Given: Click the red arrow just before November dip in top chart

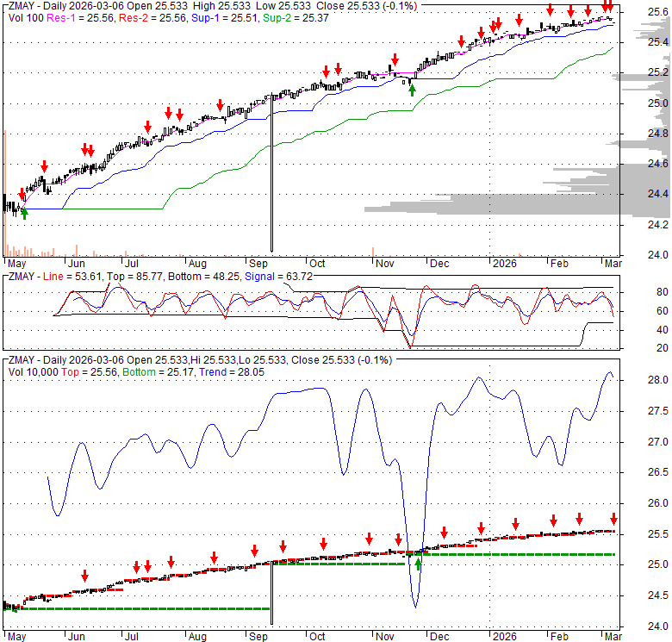Looking at the screenshot, I should point(392,60).
